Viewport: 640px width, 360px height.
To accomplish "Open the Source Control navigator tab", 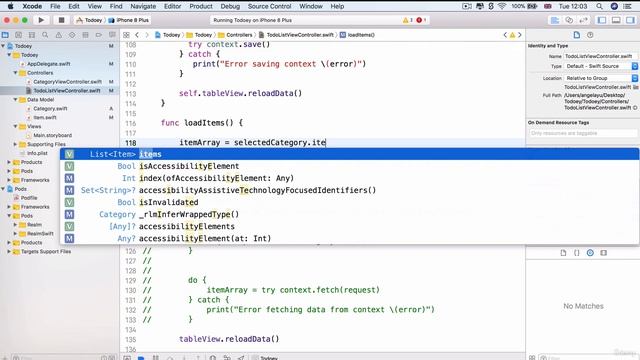I will coord(18,35).
